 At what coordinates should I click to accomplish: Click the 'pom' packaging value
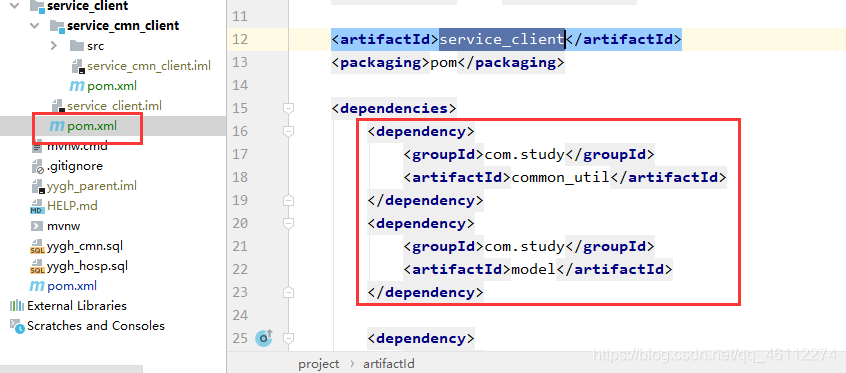coord(444,63)
